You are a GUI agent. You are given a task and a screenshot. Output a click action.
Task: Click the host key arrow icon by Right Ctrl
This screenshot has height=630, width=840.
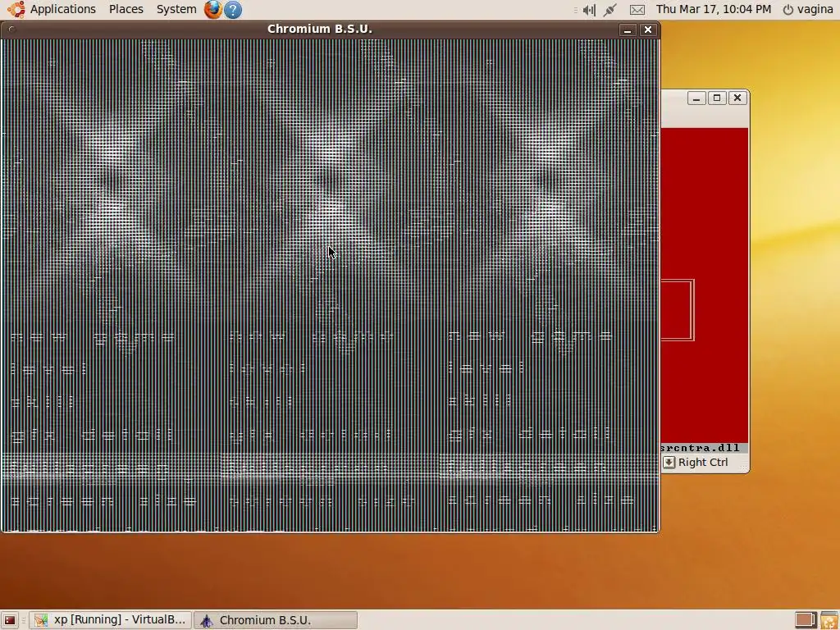point(669,463)
